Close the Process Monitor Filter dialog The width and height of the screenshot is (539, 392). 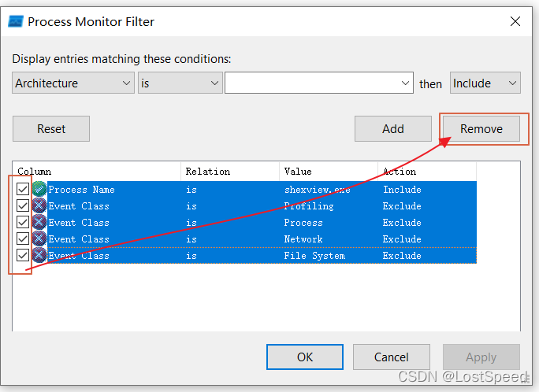(515, 21)
